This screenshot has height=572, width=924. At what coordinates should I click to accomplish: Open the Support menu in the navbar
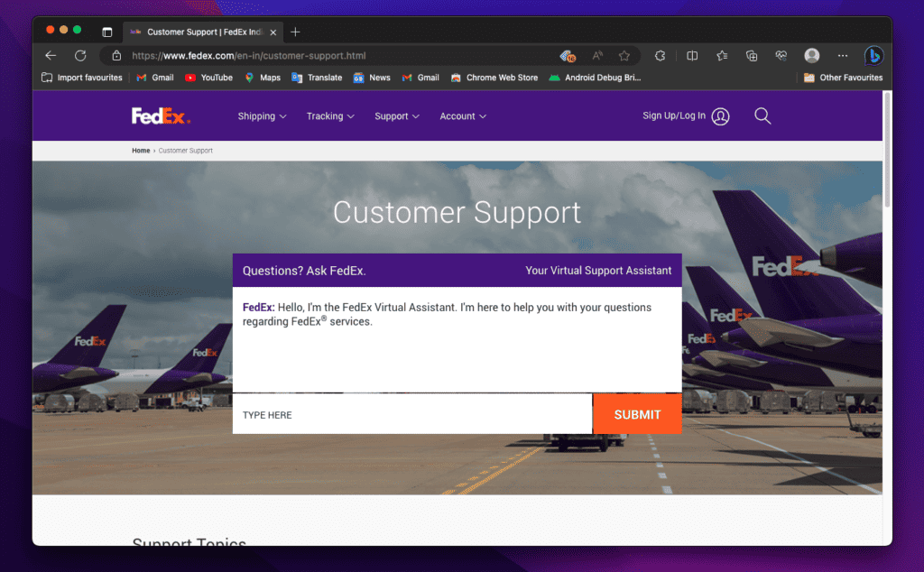tap(396, 115)
